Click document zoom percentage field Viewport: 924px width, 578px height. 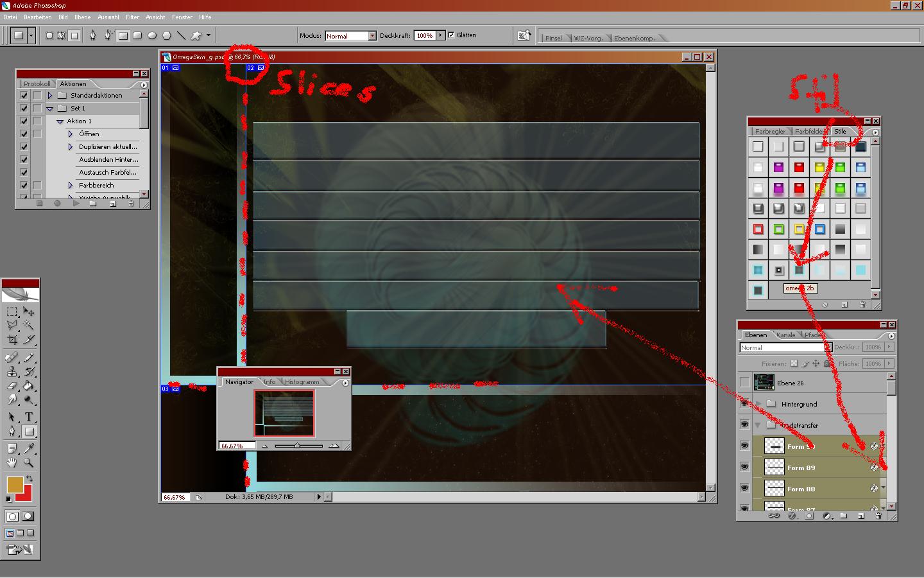pyautogui.click(x=175, y=497)
